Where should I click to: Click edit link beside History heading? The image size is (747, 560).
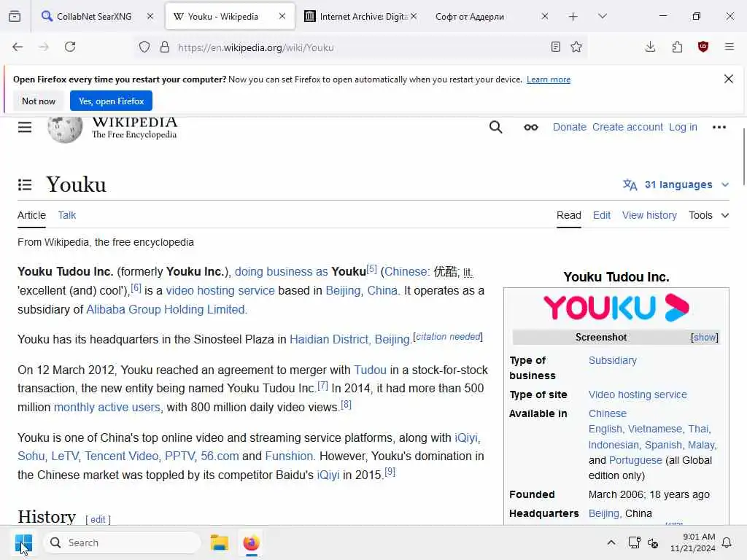click(x=98, y=519)
